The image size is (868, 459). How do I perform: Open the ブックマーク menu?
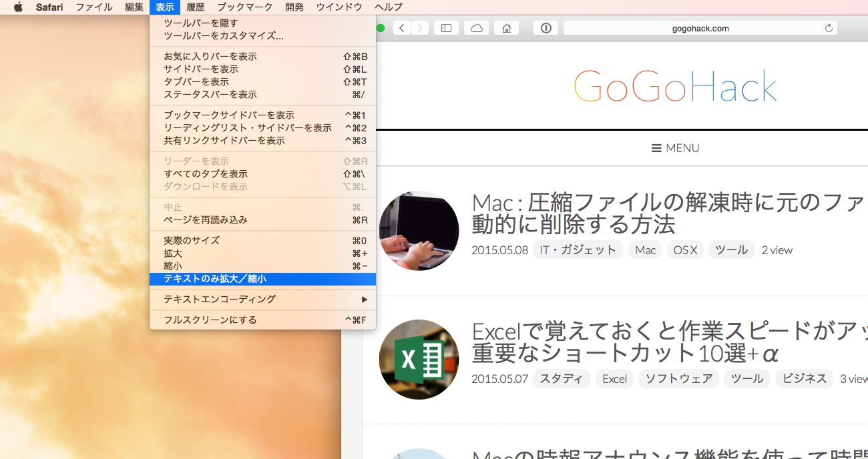click(x=245, y=7)
